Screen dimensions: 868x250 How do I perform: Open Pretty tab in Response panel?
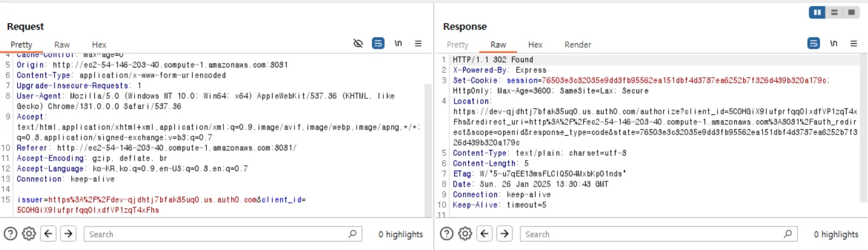pyautogui.click(x=457, y=44)
